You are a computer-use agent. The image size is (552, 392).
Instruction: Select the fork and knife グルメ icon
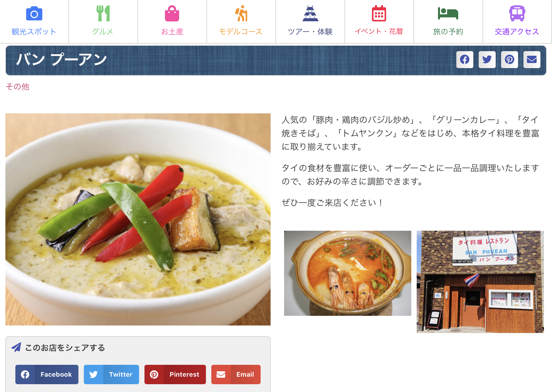pyautogui.click(x=103, y=13)
